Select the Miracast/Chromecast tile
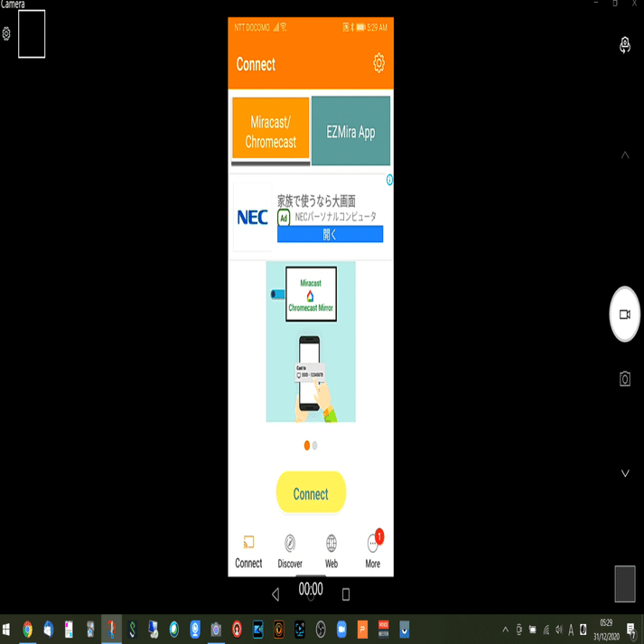 [270, 128]
